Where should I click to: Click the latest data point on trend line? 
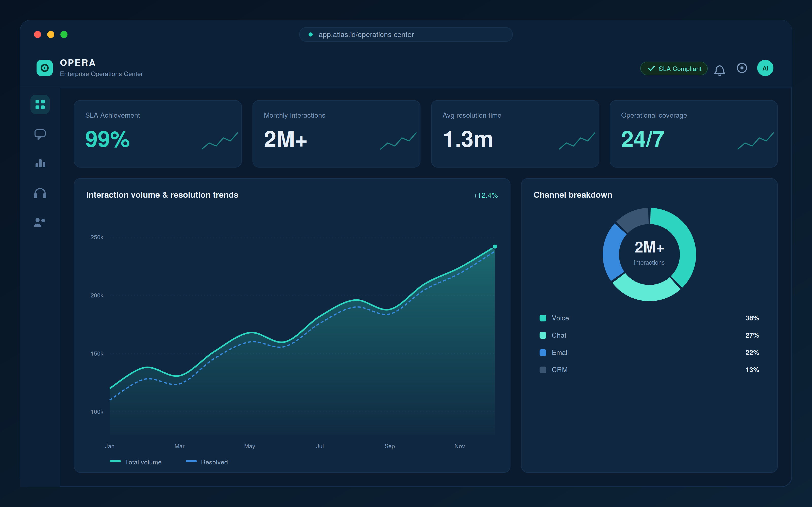pyautogui.click(x=495, y=247)
